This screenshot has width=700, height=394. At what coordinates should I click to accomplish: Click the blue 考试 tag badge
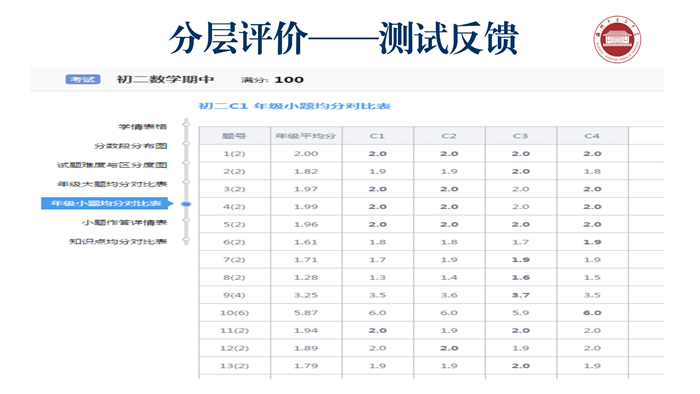point(83,79)
